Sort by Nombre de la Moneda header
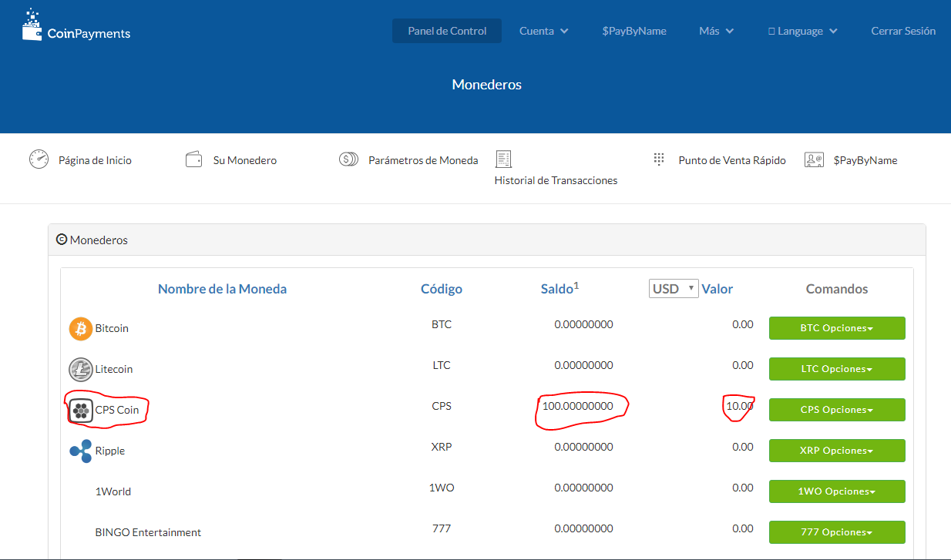951x560 pixels. coord(222,289)
